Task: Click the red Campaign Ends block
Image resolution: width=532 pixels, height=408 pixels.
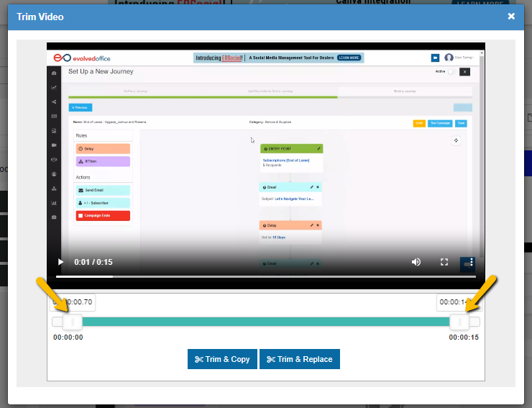Action: click(103, 216)
